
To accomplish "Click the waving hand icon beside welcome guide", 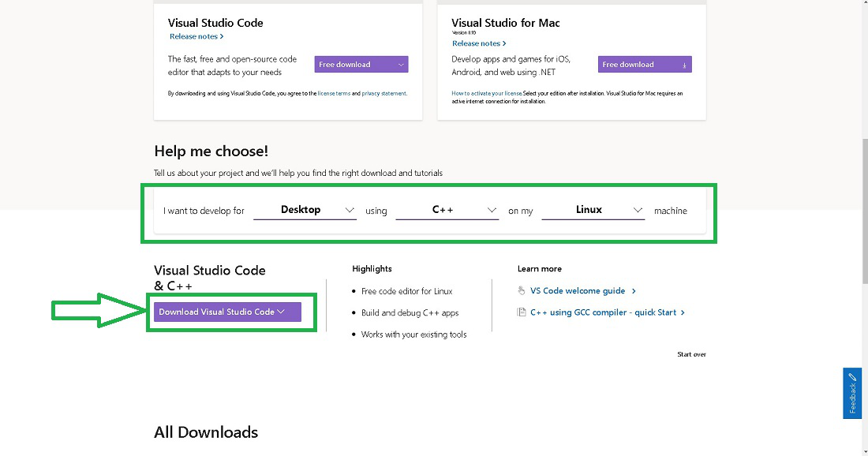I will click(x=521, y=290).
